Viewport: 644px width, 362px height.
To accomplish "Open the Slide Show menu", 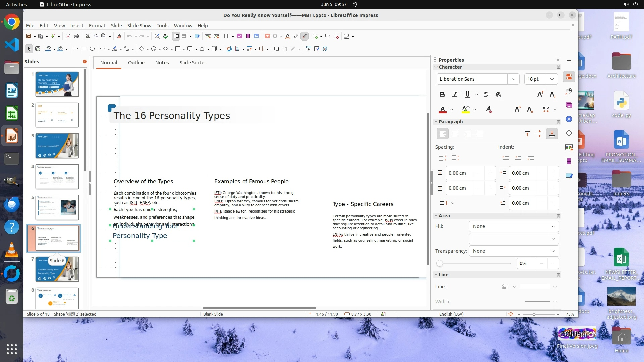I will point(139,26).
